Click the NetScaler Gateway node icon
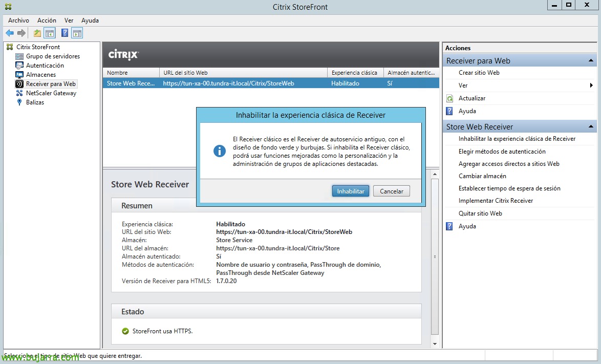Viewport: 601px width, 364px height. tap(19, 93)
